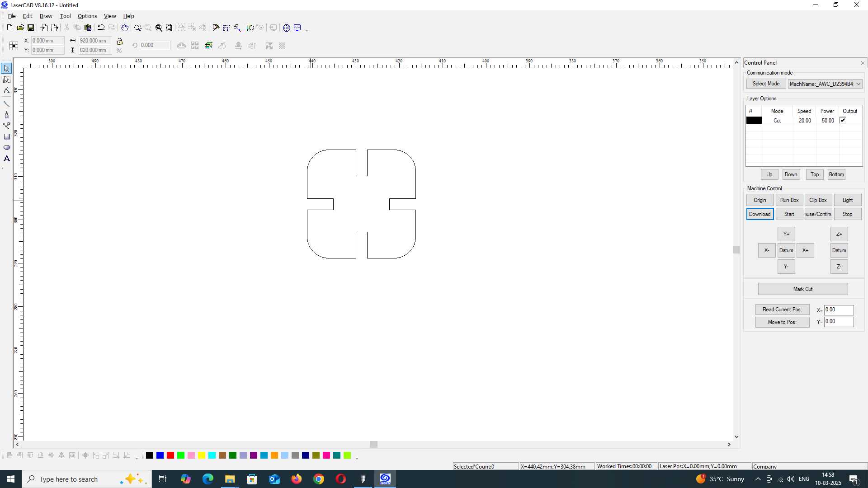Click the Start button
The width and height of the screenshot is (868, 488).
pos(789,214)
